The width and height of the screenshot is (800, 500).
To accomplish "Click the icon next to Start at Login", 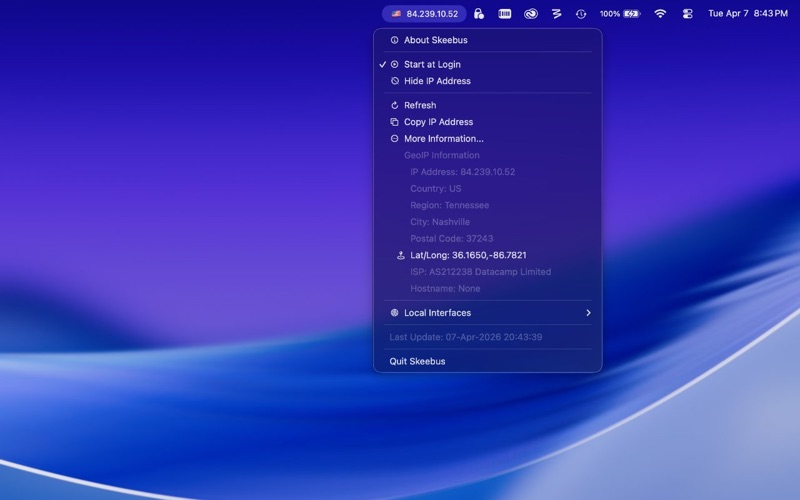I will coord(394,64).
